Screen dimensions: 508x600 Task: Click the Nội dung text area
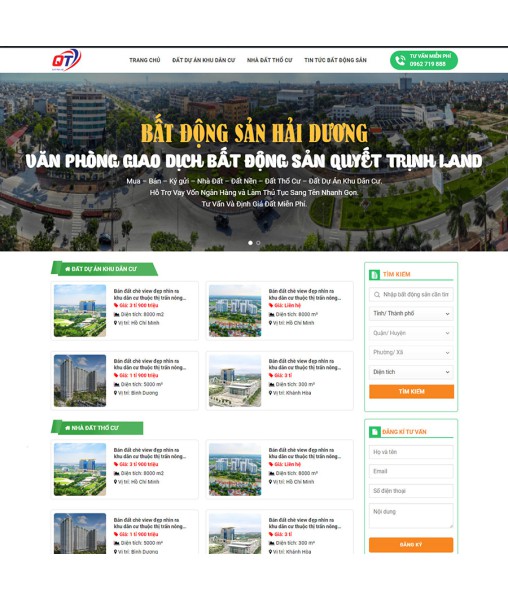tap(411, 516)
